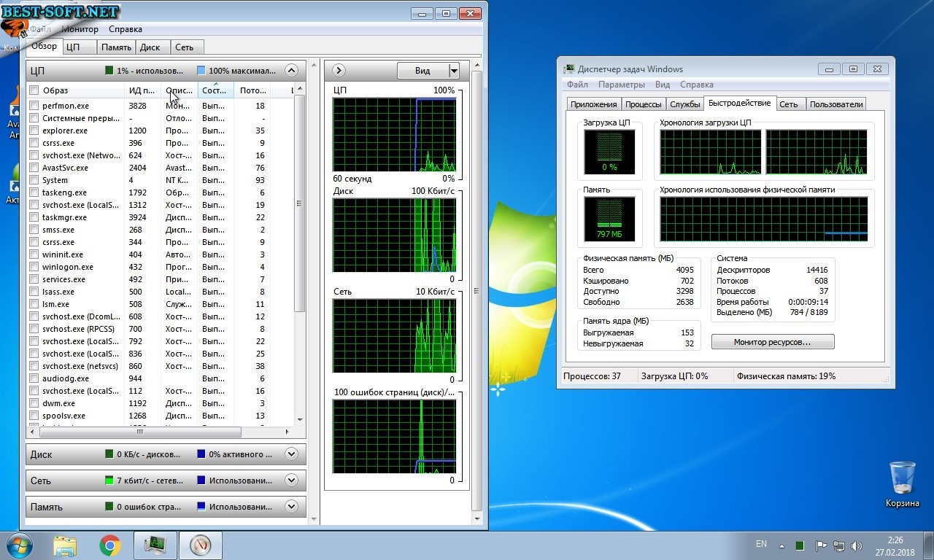
Task: Switch to the ЦП tab
Action: point(80,47)
